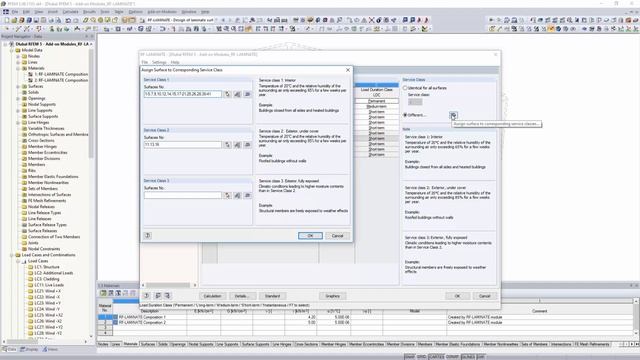Clear surface list icon for Service Class 3
The width and height of the screenshot is (640, 360).
247,196
